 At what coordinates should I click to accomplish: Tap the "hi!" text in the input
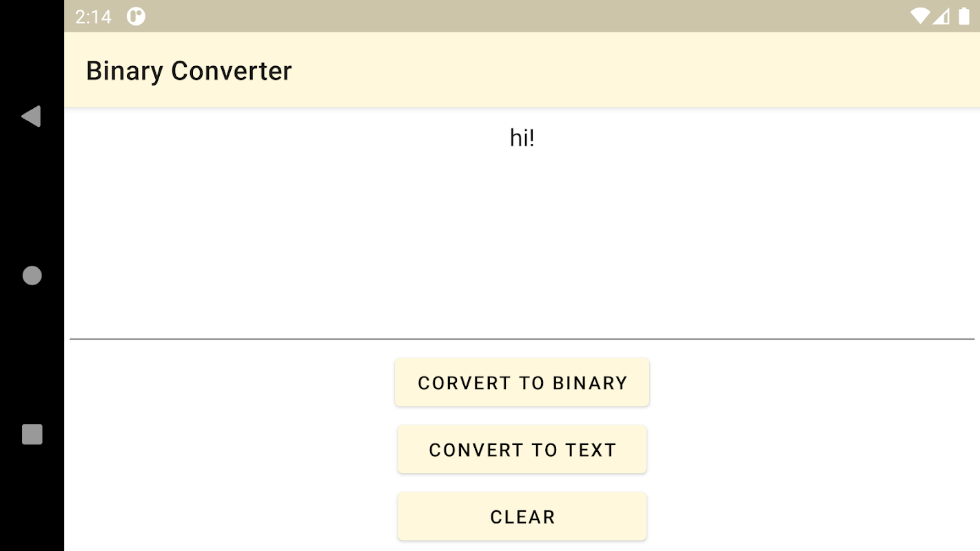pos(522,138)
